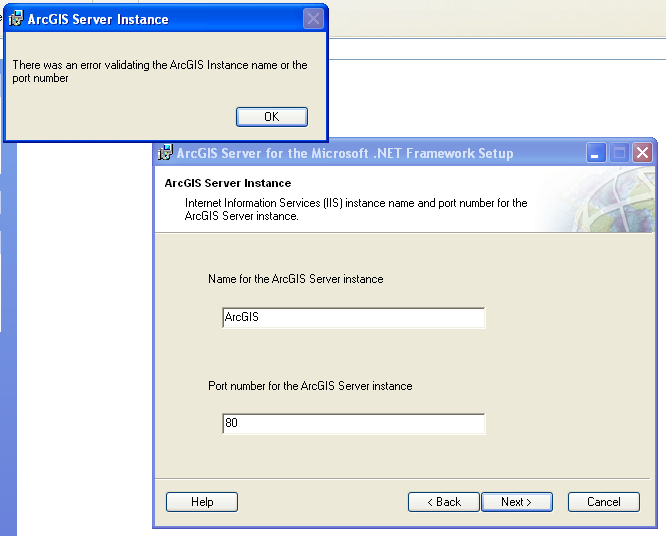Click the setup icon in Setup window title
Viewport: 666px width, 536px height.
pyautogui.click(x=165, y=152)
